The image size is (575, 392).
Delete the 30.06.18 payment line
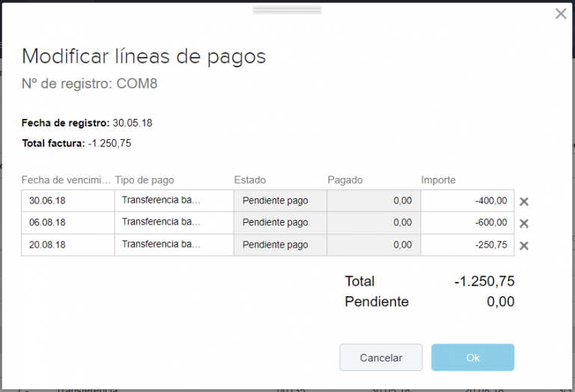pos(524,201)
